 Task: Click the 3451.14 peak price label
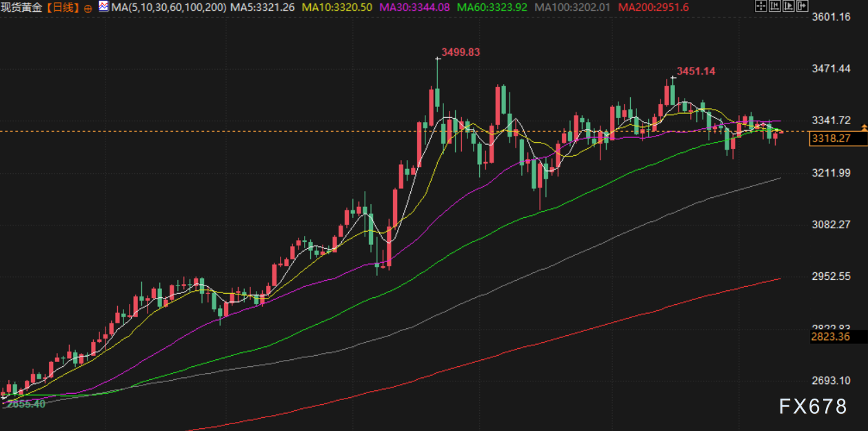coord(696,71)
